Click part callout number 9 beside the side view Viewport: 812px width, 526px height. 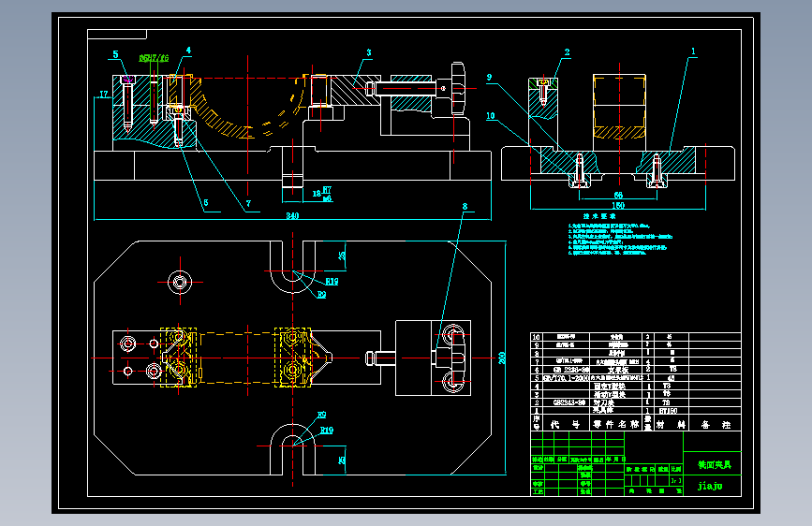(490, 78)
